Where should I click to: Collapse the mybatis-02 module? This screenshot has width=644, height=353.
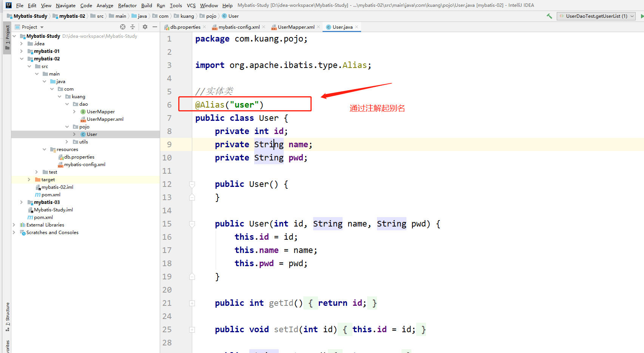[x=22, y=59]
